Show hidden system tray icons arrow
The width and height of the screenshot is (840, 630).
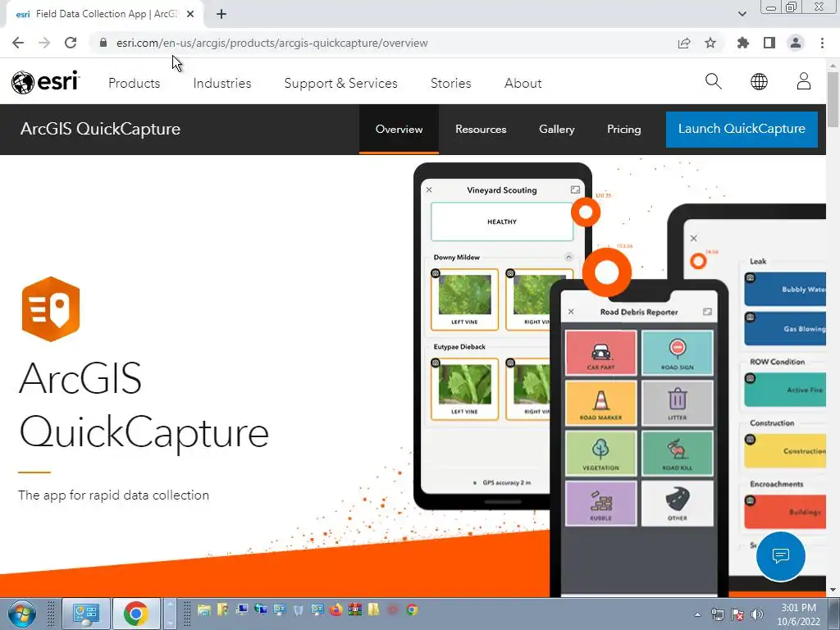pos(697,614)
